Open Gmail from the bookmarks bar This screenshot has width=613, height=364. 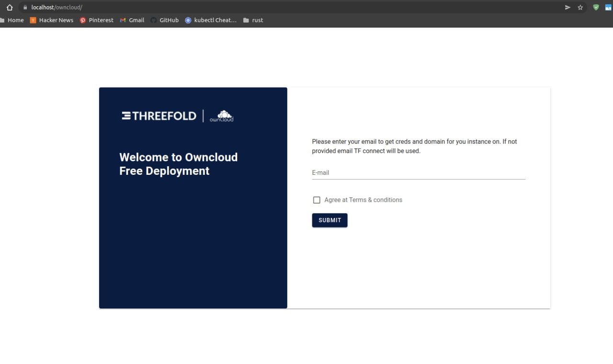tap(132, 20)
